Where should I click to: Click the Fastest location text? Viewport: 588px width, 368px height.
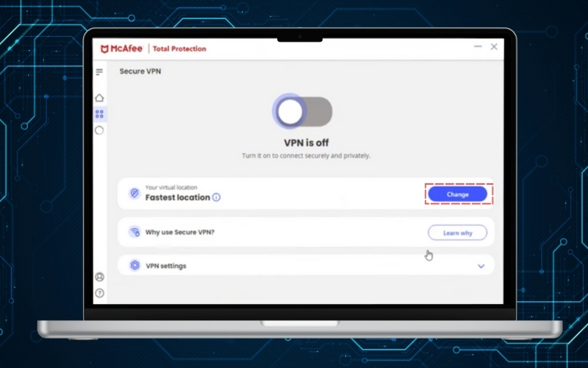(178, 197)
